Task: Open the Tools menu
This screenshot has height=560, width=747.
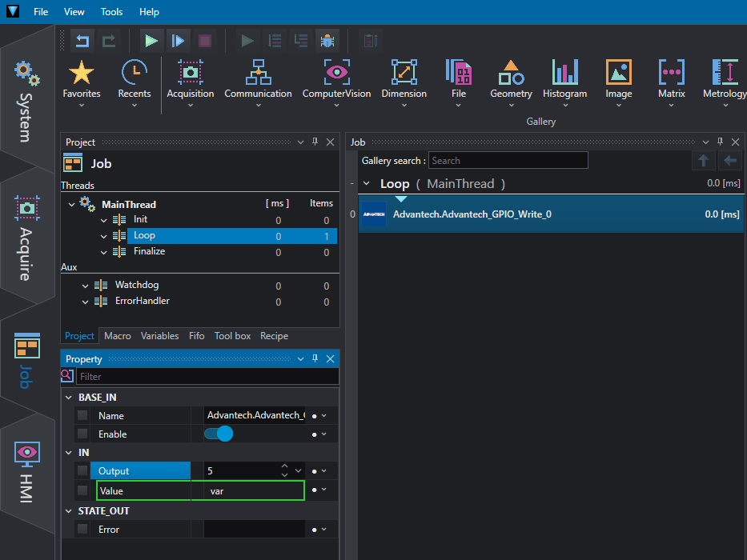Action: (112, 12)
